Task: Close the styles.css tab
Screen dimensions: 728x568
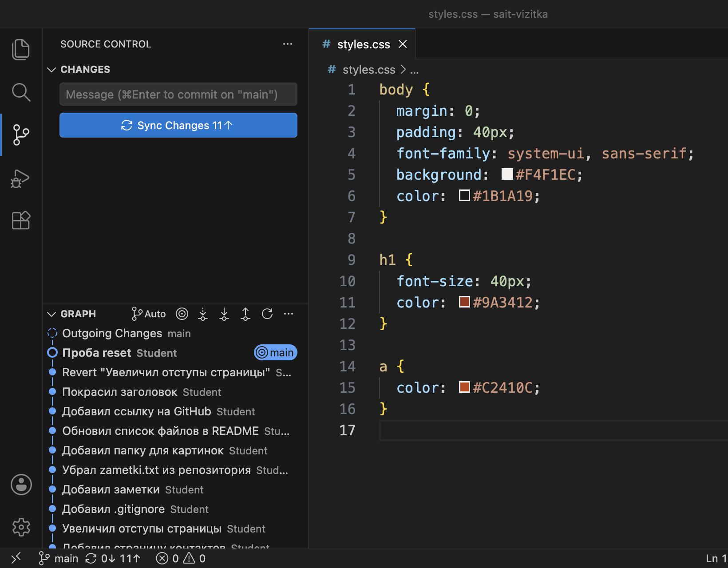Action: click(x=403, y=44)
